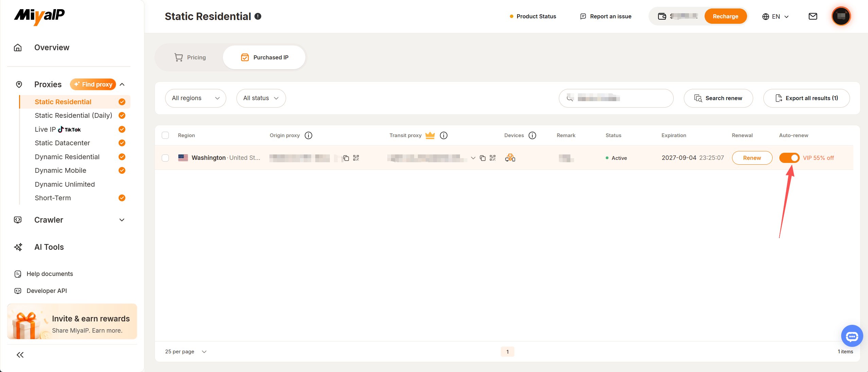Viewport: 868px width, 372px height.
Task: Click the Overview home icon
Action: tap(18, 48)
